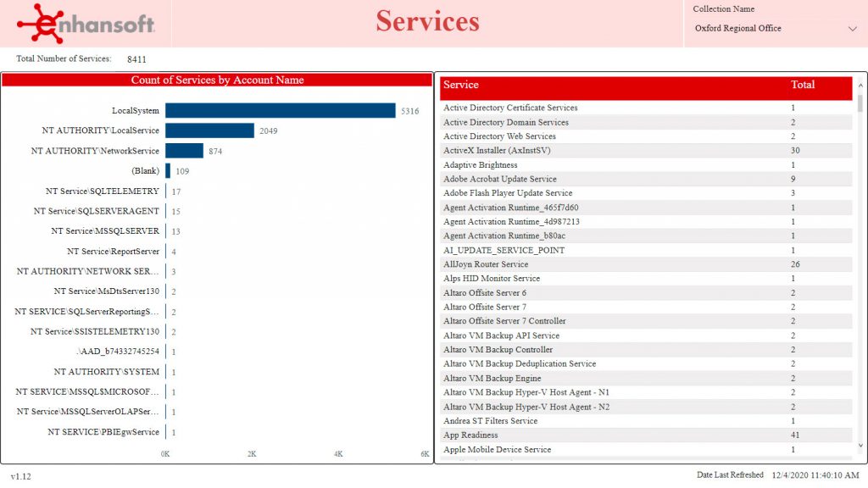Select Active Directory Domain Services row
The height and width of the screenshot is (488, 868).
[x=646, y=122]
